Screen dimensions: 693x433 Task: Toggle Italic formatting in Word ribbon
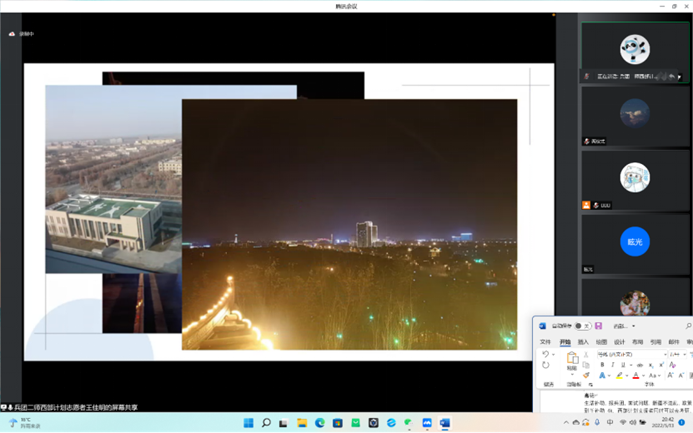(x=613, y=365)
